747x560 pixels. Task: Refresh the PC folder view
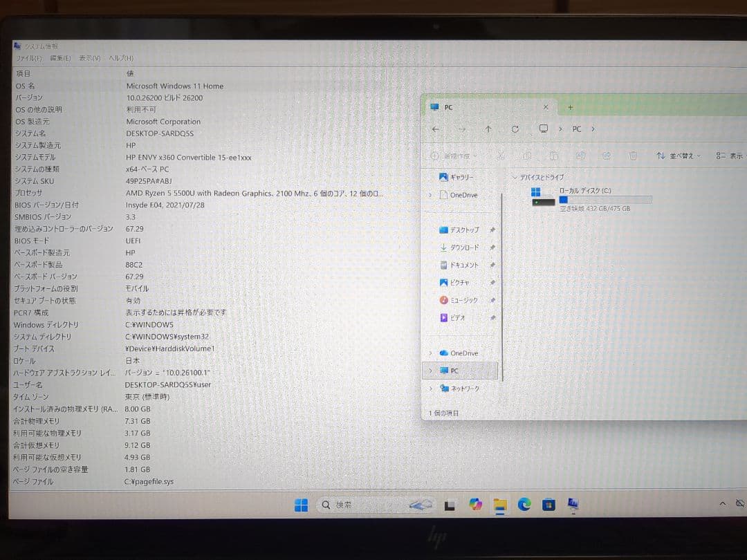coord(515,129)
